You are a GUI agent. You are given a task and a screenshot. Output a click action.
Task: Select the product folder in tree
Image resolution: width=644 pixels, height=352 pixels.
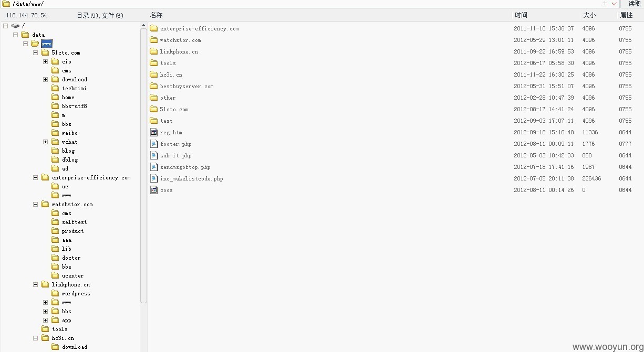tap(72, 231)
